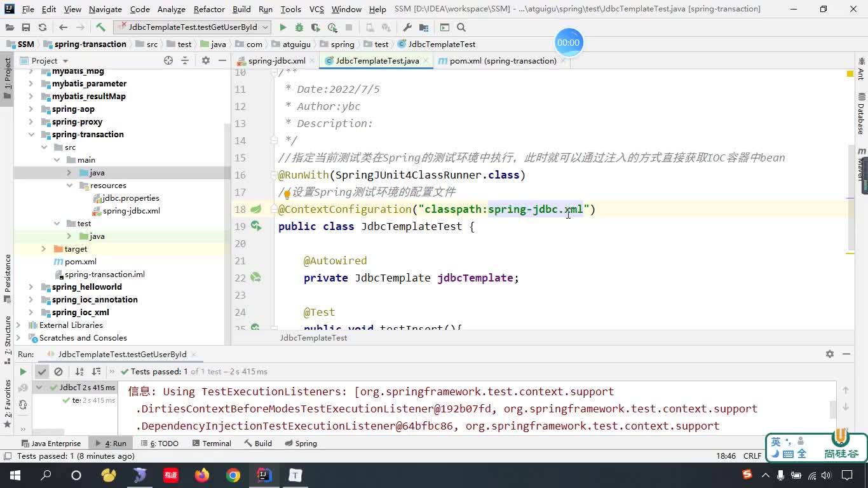The width and height of the screenshot is (868, 488).
Task: Toggle the 4: Run tool window button
Action: tap(111, 444)
